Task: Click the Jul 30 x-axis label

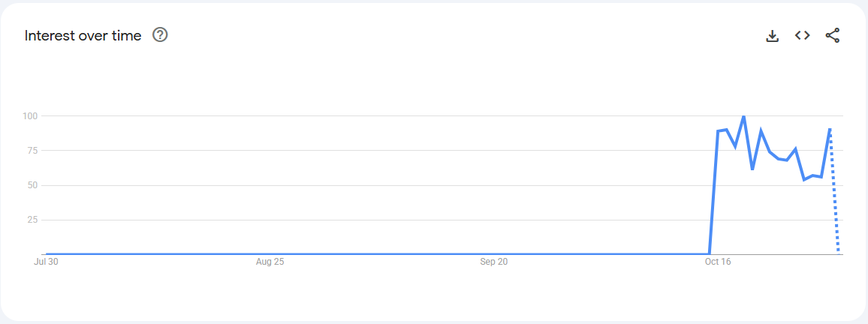Action: pos(47,262)
